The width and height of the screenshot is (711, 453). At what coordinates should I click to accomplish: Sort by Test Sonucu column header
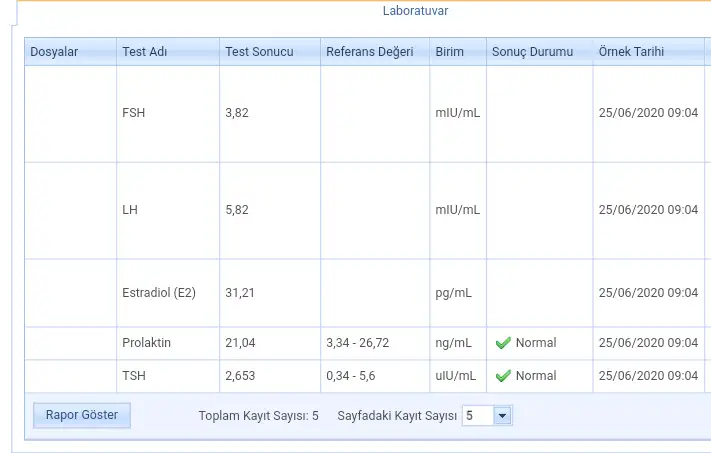click(x=270, y=52)
